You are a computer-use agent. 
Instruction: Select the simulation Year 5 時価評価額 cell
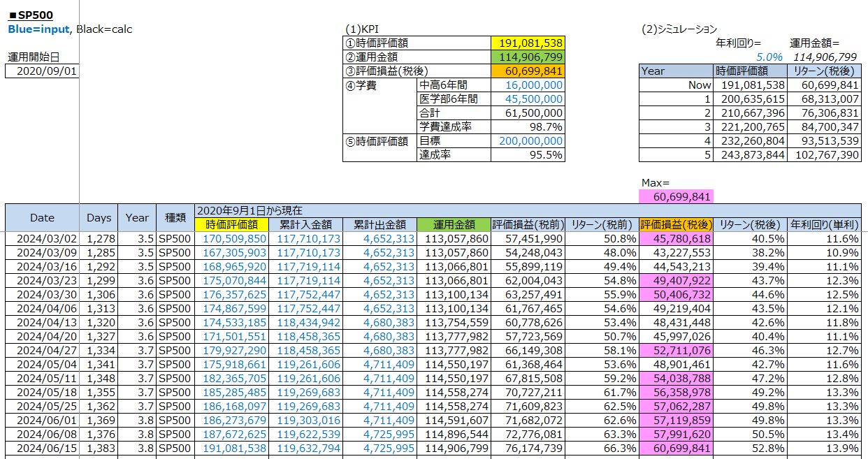pos(747,154)
